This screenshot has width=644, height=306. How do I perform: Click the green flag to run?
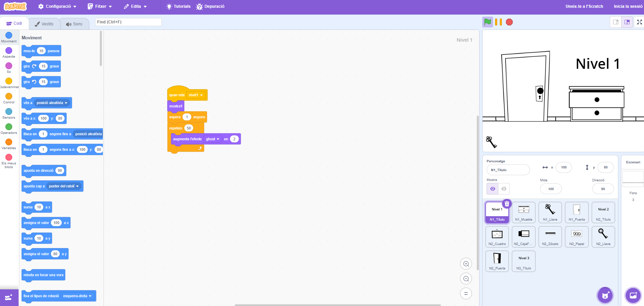point(487,22)
